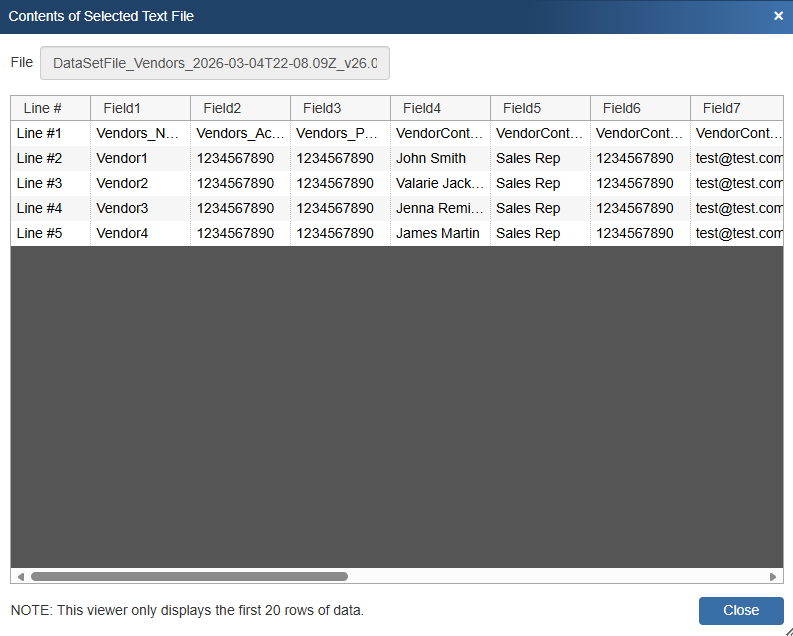Viewport: 793px width, 636px height.
Task: Select the Field1 column header
Action: pyautogui.click(x=122, y=108)
